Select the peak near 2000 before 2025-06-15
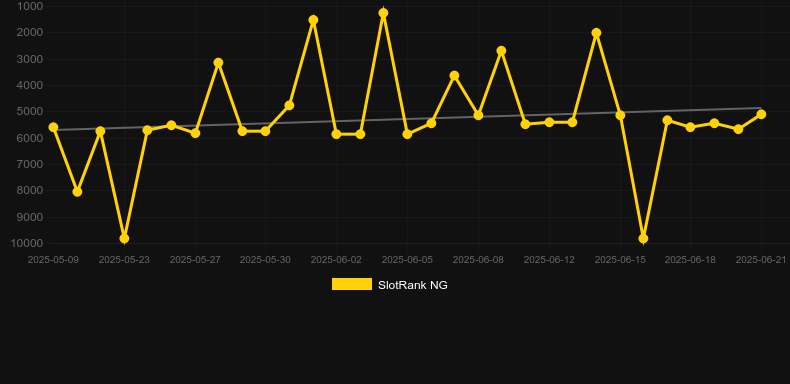Image resolution: width=790 pixels, height=384 pixels. coord(597,33)
